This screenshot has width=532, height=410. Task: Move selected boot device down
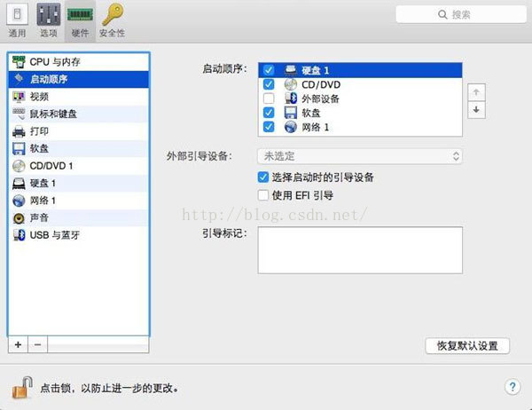pyautogui.click(x=476, y=110)
